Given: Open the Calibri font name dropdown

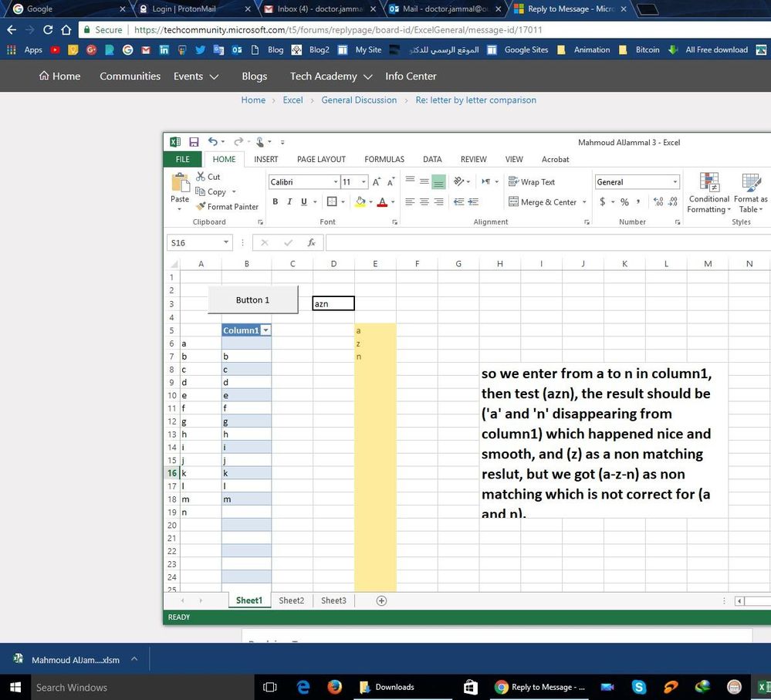Looking at the screenshot, I should [336, 182].
